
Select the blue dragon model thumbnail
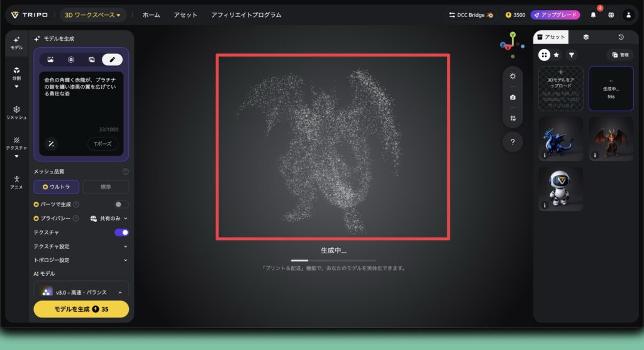pyautogui.click(x=560, y=138)
